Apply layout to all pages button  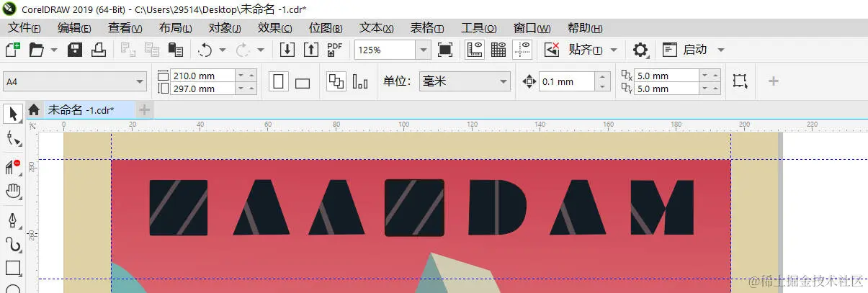336,81
